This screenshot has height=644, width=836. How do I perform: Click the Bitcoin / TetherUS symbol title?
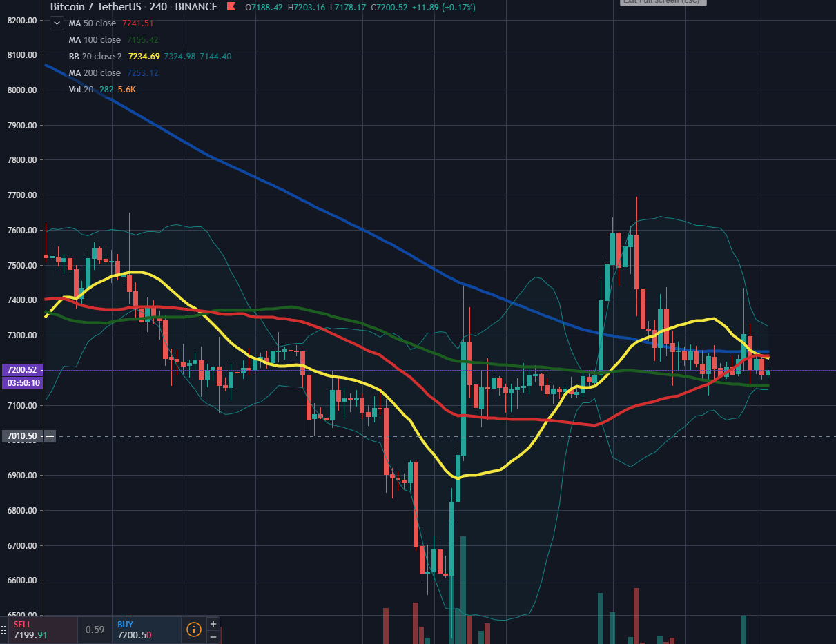coord(95,7)
